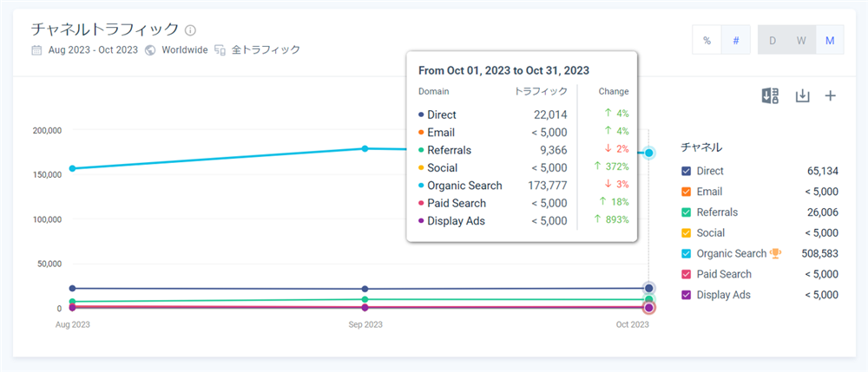Select monthly granularity M
The image size is (868, 372).
click(x=830, y=40)
